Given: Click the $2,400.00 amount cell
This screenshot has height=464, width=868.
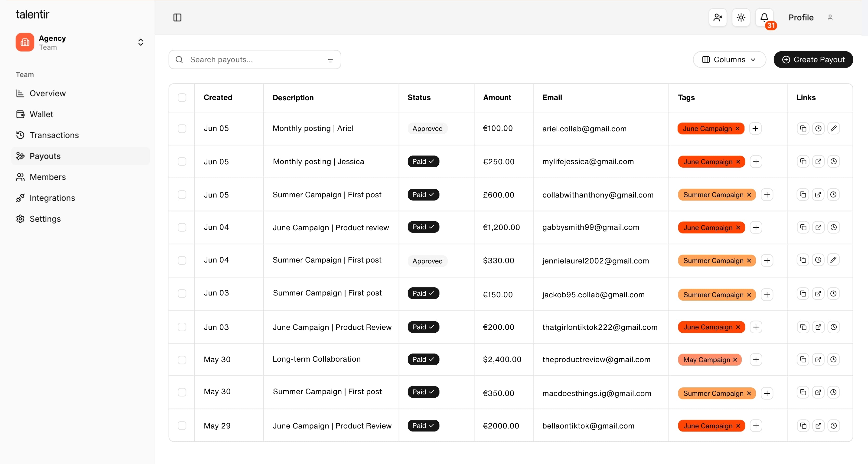Looking at the screenshot, I should click(x=502, y=360).
